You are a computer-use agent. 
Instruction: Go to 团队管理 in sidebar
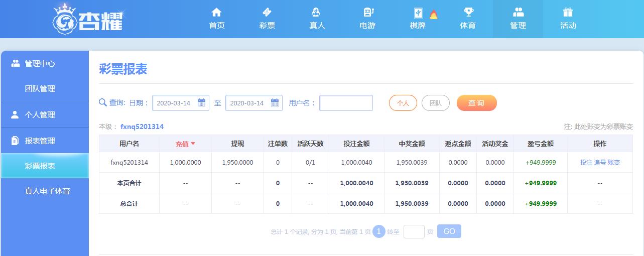pyautogui.click(x=40, y=89)
